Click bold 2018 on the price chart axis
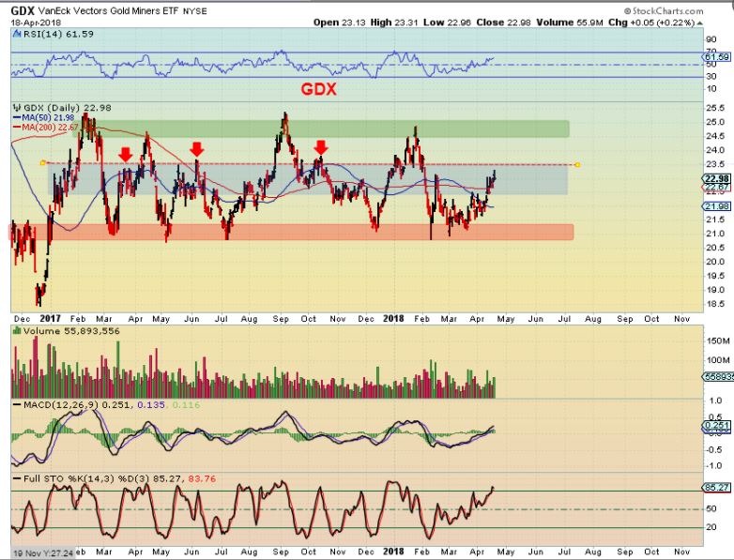Viewport: 734px width, 560px height. click(393, 319)
